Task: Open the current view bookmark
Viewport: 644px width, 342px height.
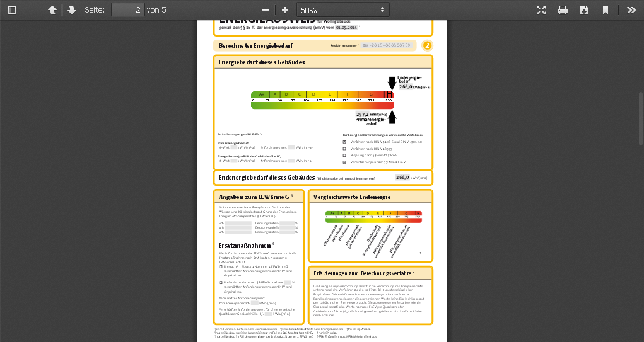Action: click(606, 10)
